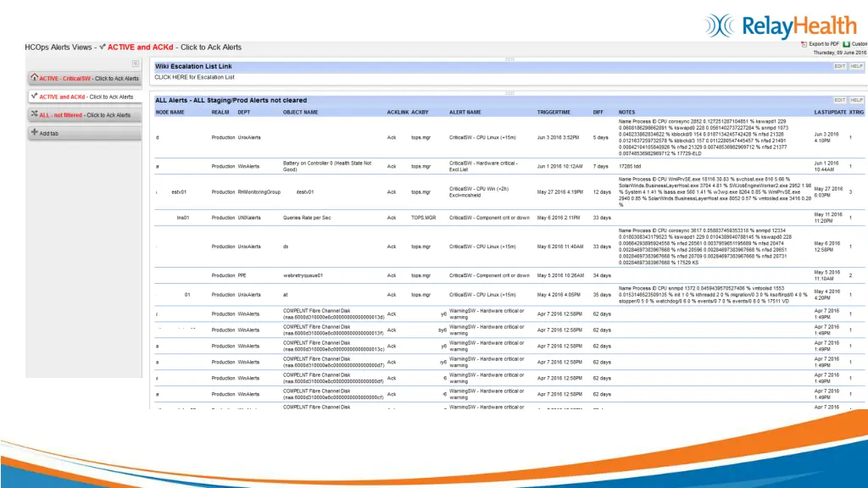Select the 'webretryqueue01' object name cell
Image resolution: width=868 pixels, height=488 pixels.
(303, 275)
